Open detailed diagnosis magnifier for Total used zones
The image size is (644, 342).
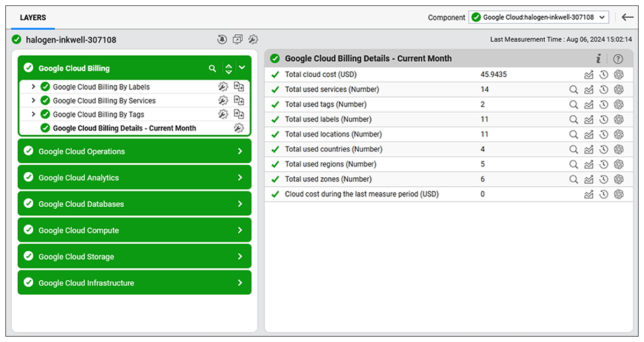coord(574,179)
